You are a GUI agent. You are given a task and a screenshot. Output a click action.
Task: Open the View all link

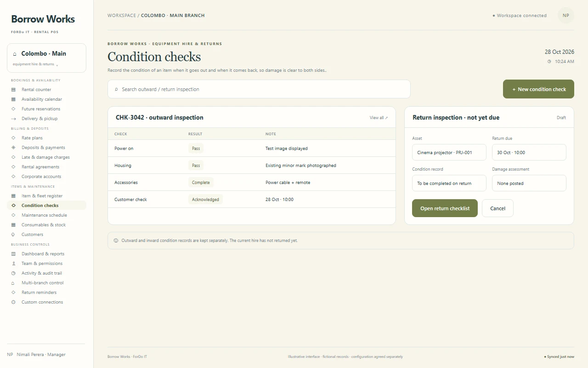coord(379,118)
